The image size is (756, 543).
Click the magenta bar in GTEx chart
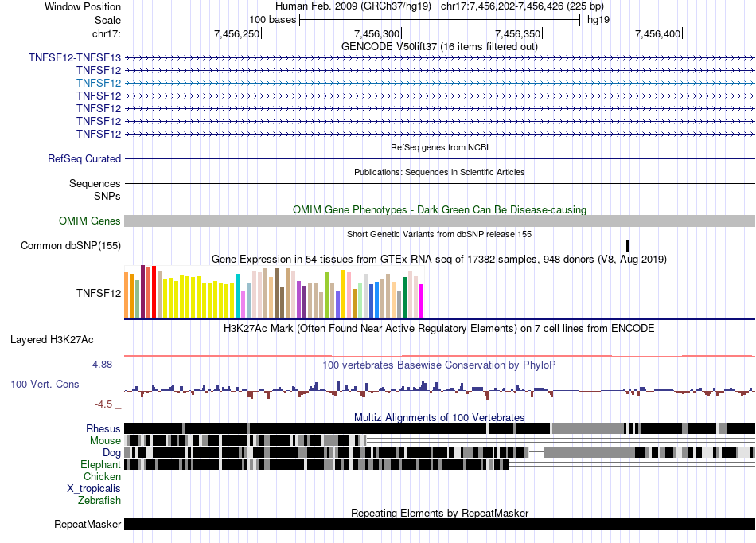point(422,301)
